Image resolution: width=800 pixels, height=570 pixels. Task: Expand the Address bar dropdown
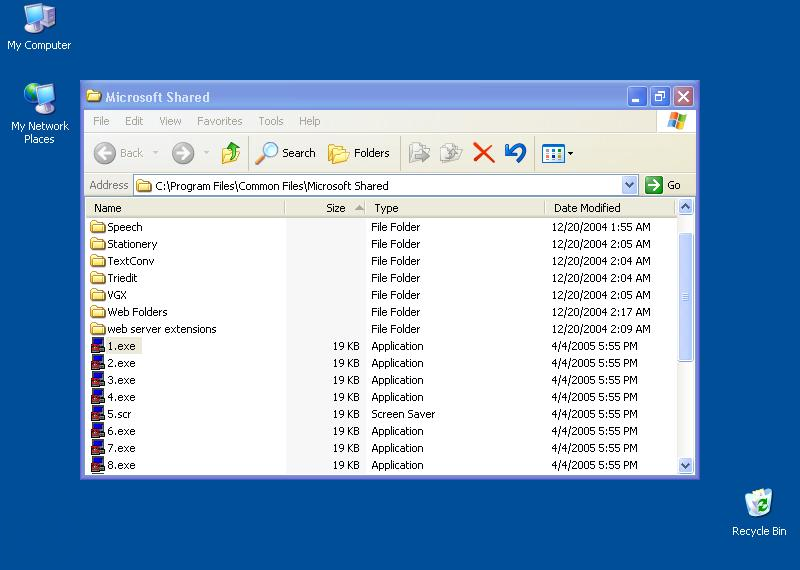[x=629, y=185]
